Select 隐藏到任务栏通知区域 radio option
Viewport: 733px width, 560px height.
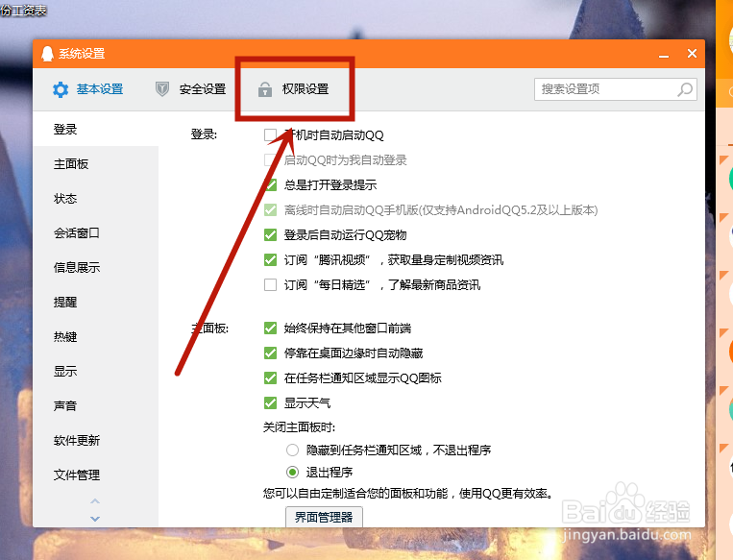pos(293,450)
